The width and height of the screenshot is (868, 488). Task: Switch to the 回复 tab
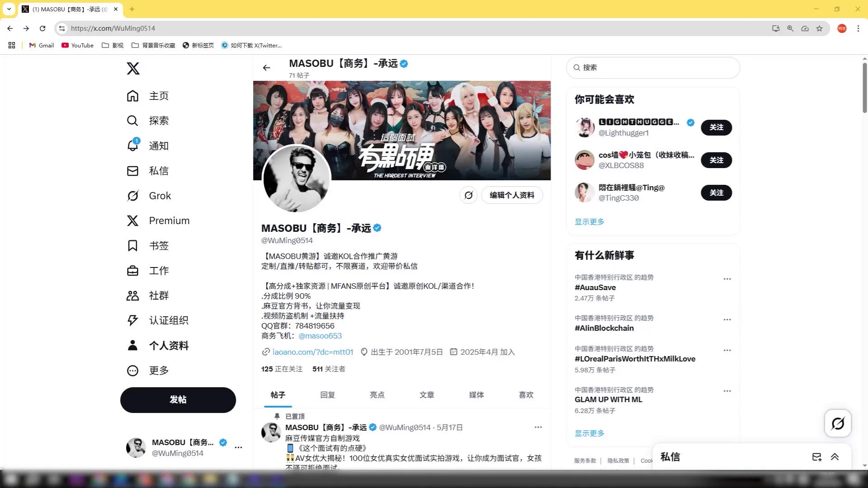(x=327, y=394)
